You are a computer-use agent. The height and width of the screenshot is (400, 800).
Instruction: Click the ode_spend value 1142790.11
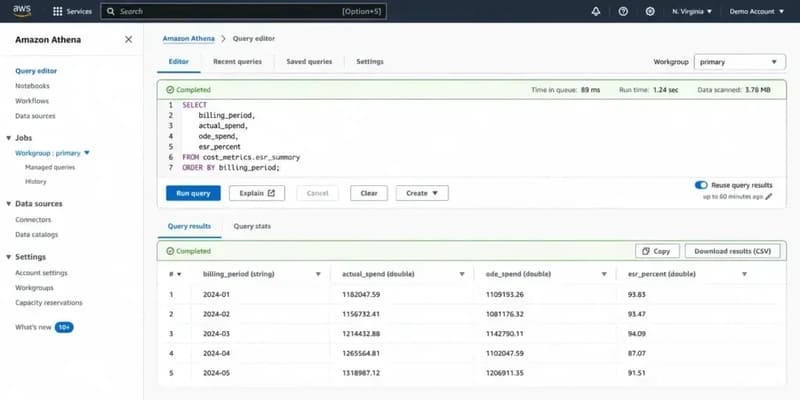tap(505, 334)
